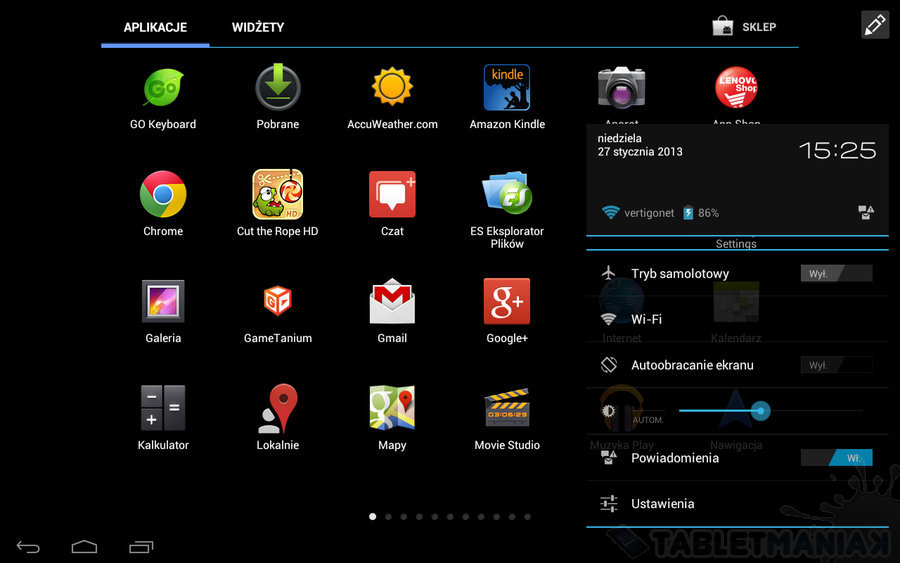Screen dimensions: 900x563
Task: Open Wi-Fi settings row
Action: coord(737,319)
